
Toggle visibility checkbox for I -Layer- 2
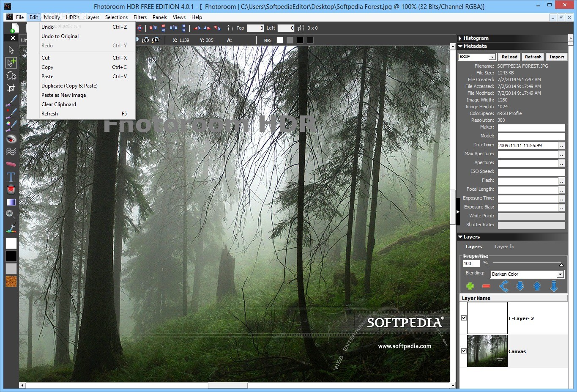(x=464, y=318)
